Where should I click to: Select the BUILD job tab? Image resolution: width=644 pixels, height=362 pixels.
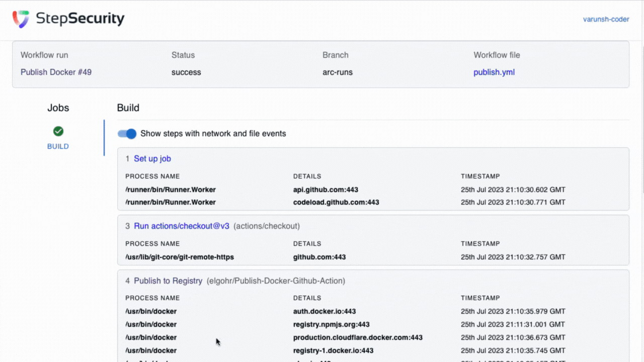click(x=58, y=146)
